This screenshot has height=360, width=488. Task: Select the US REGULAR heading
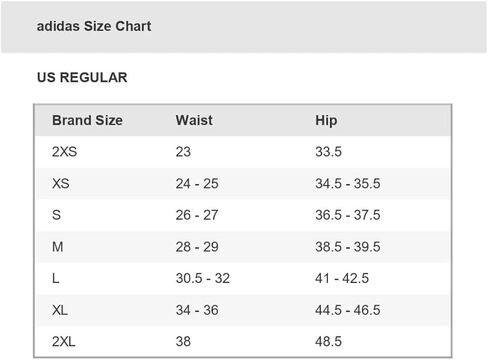[x=82, y=77]
